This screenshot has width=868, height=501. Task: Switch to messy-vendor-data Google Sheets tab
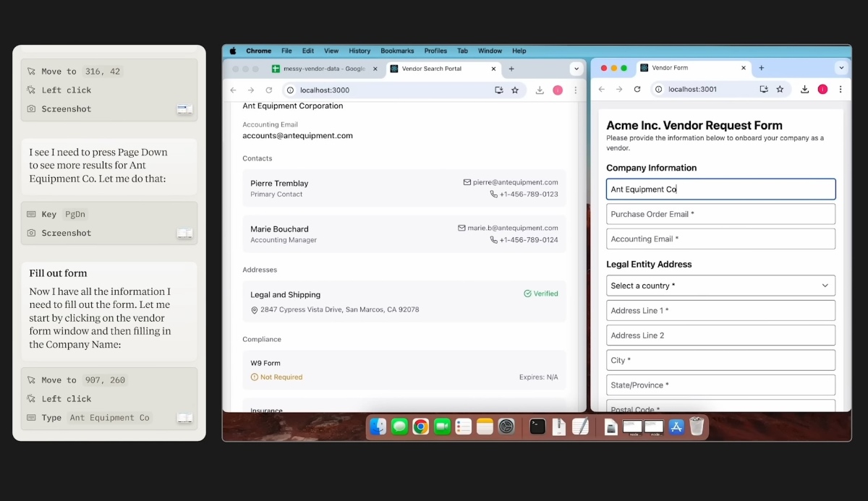point(323,69)
